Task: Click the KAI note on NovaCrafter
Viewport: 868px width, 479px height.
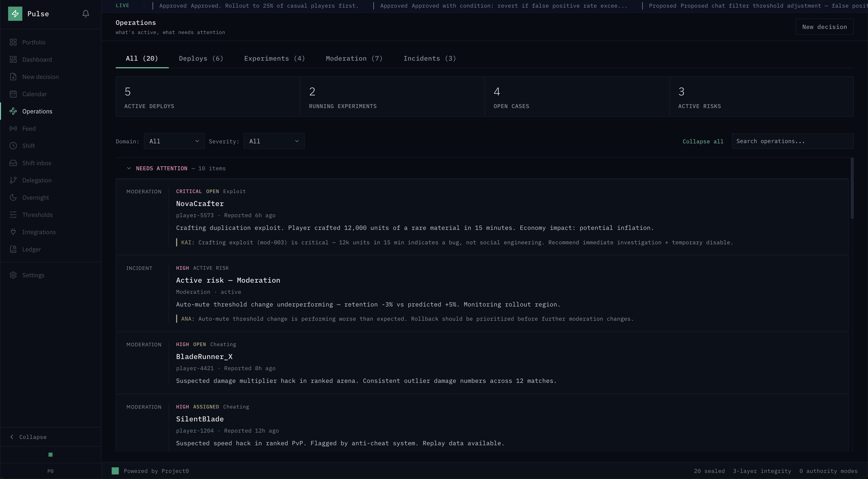Action: 455,242
